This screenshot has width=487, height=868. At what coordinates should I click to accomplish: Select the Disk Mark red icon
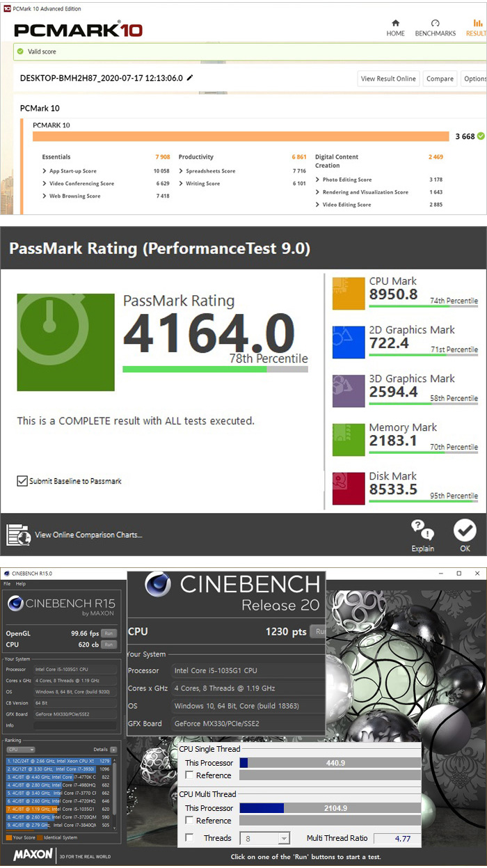349,488
